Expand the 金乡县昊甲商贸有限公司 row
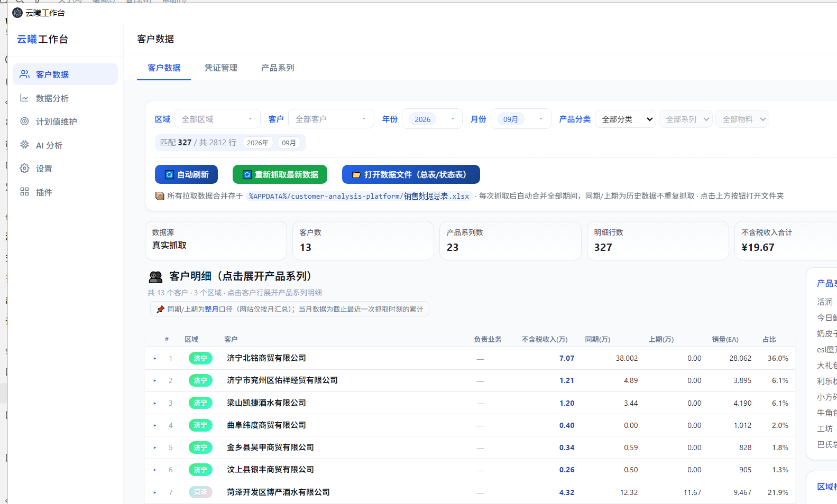This screenshot has width=837, height=504. coord(155,447)
